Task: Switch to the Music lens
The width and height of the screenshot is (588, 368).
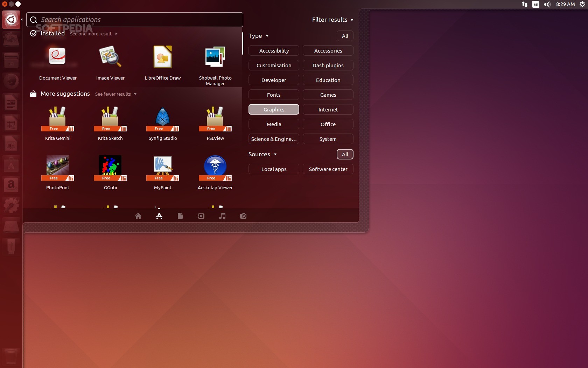Action: pyautogui.click(x=222, y=216)
